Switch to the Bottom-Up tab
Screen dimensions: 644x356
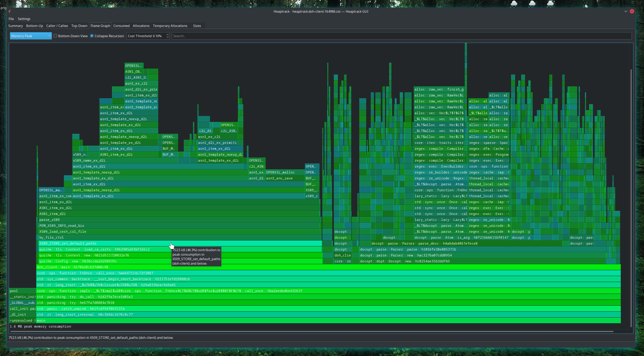pyautogui.click(x=34, y=26)
